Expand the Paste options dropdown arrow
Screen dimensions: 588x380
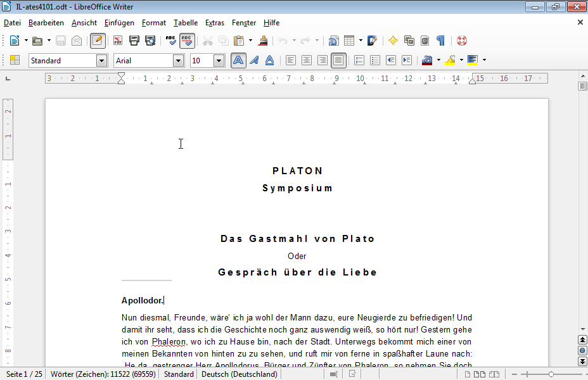250,41
